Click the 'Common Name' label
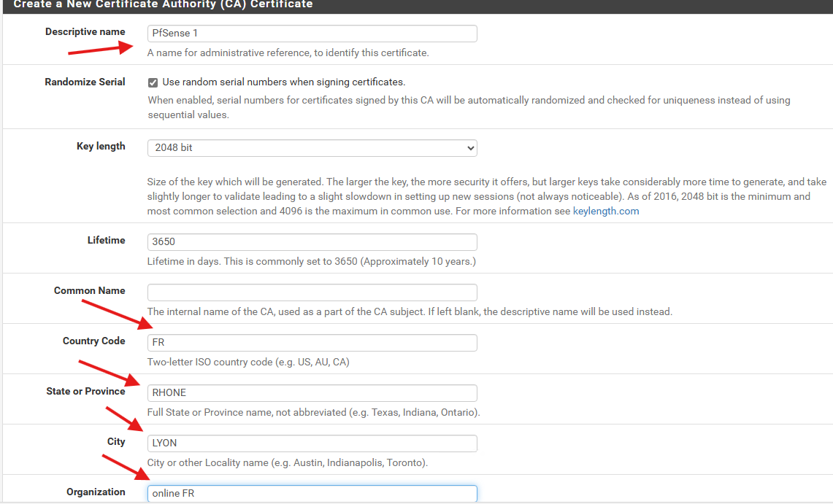 [89, 291]
